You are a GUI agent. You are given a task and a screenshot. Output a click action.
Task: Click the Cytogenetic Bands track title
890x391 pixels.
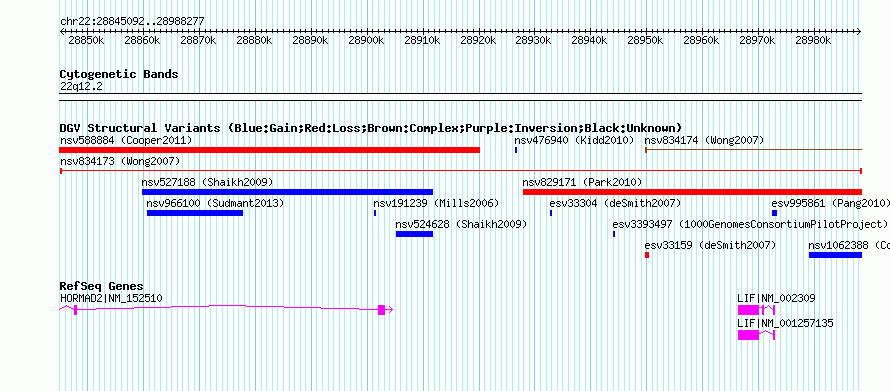[x=119, y=74]
